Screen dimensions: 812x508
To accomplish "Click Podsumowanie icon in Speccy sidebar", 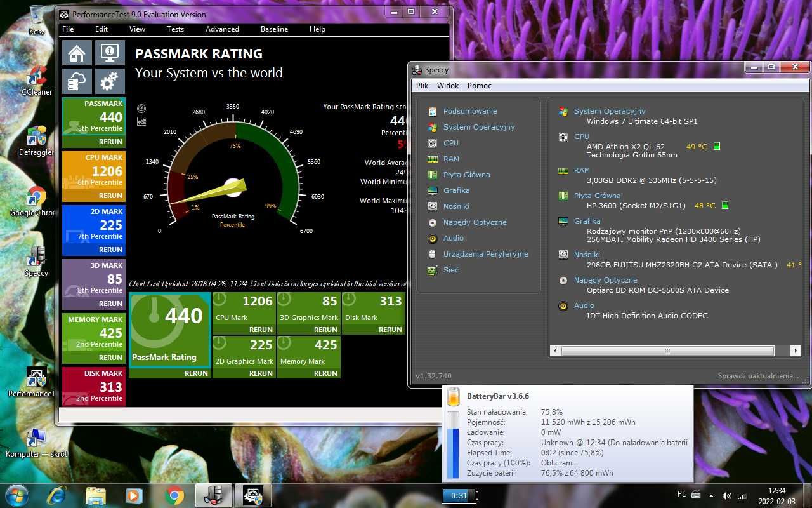I will [433, 111].
